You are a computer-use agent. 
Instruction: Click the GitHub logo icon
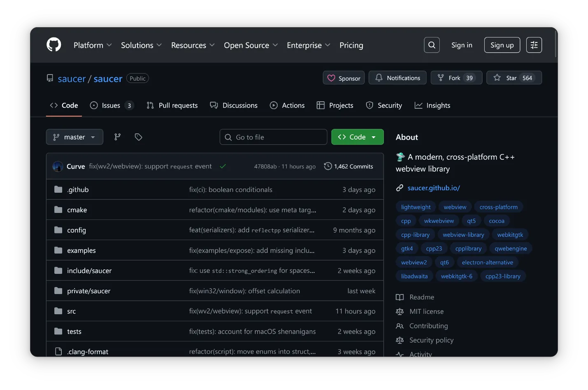click(x=54, y=45)
